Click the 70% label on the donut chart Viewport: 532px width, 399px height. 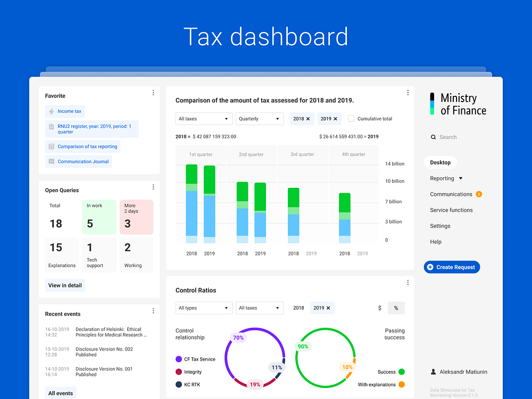pyautogui.click(x=238, y=338)
